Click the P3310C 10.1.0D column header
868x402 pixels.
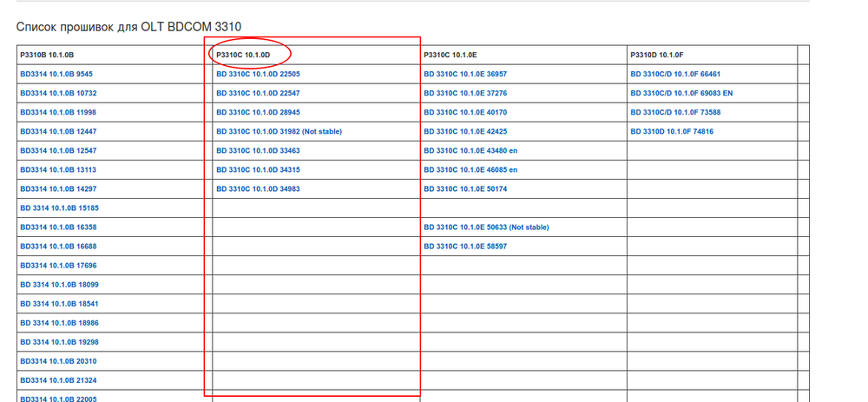tap(243, 56)
